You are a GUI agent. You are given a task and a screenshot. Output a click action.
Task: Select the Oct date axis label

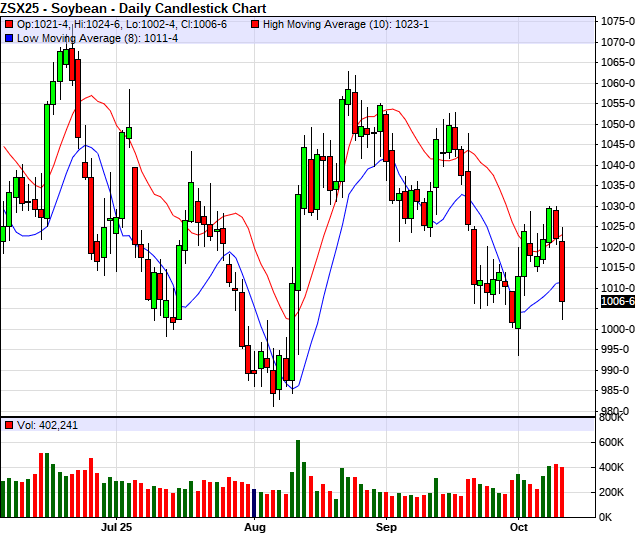[518, 526]
